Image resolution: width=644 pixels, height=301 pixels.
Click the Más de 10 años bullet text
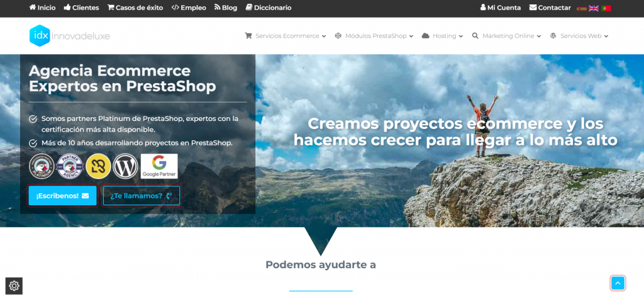pyautogui.click(x=136, y=143)
